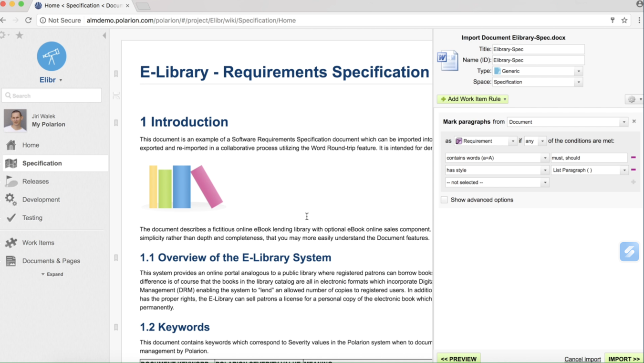This screenshot has width=644, height=363.
Task: Open the Space dropdown showing Specification
Action: coord(538,82)
